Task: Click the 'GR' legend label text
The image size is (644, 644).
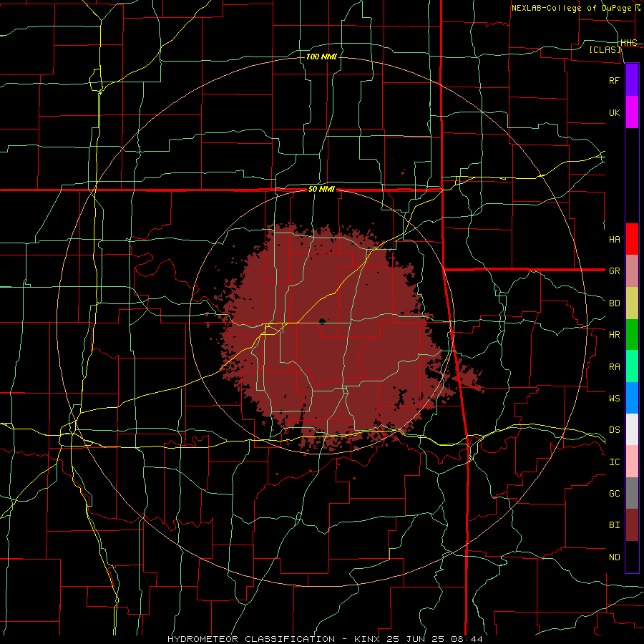Action: pyautogui.click(x=615, y=271)
